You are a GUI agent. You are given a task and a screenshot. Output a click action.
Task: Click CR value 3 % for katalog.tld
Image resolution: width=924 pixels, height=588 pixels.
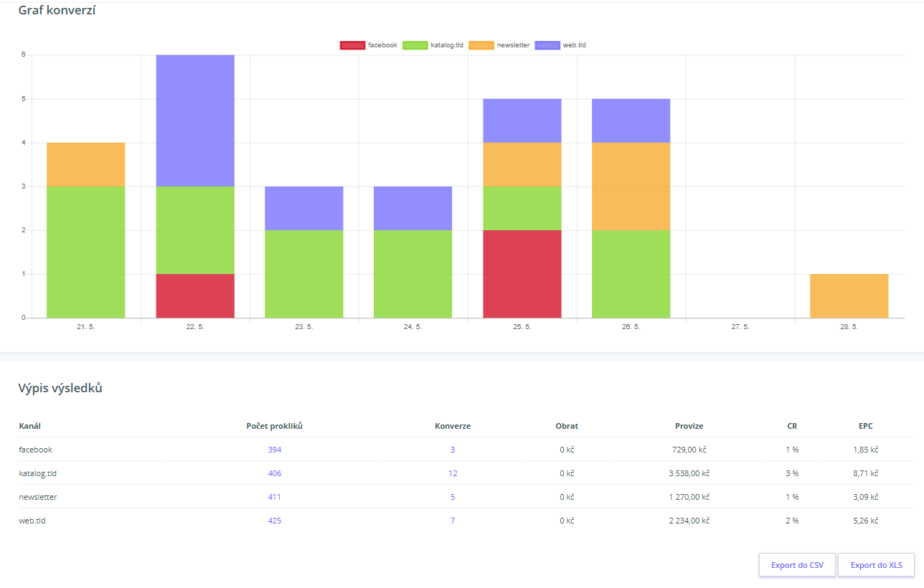792,473
